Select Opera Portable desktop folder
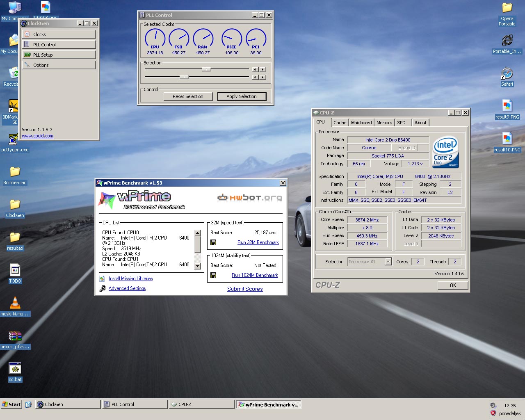Screen dimensions: 525x420 (x=507, y=14)
